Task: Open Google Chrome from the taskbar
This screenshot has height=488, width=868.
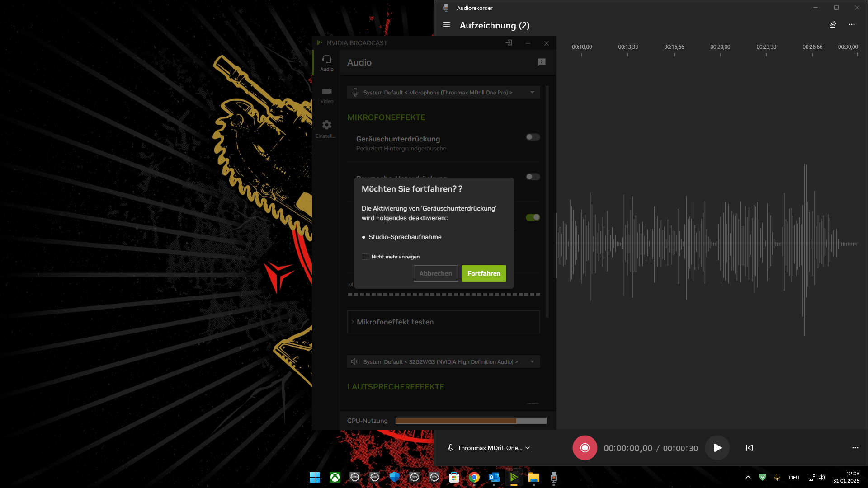Action: (474, 477)
